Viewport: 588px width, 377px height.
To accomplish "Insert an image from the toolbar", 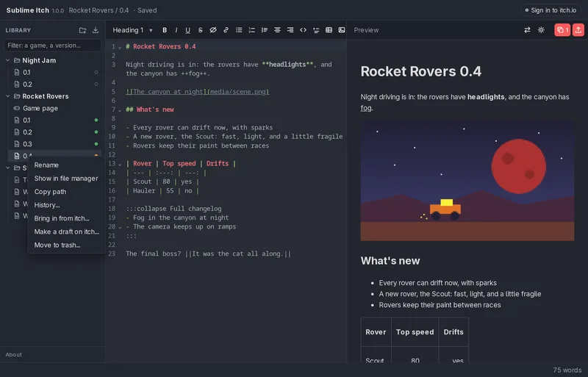I will pyautogui.click(x=342, y=30).
